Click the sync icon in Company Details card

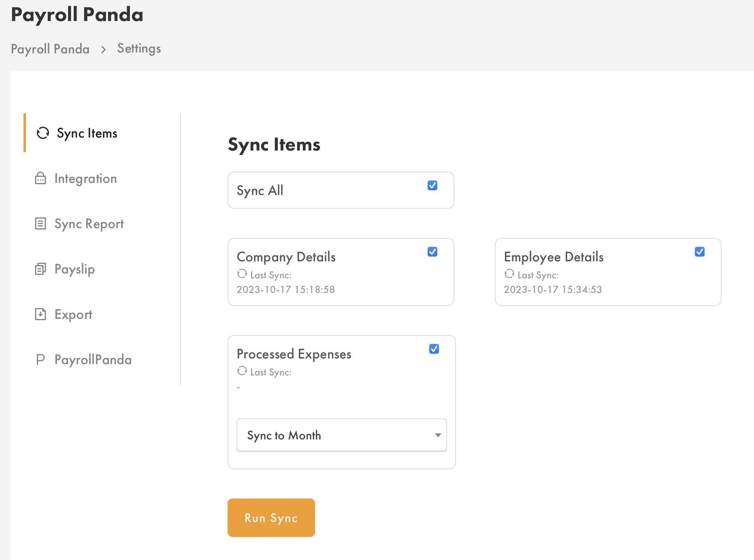pyautogui.click(x=242, y=274)
